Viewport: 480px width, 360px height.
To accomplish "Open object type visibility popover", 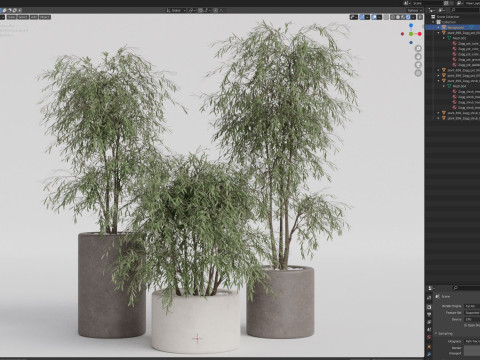I will [354, 17].
